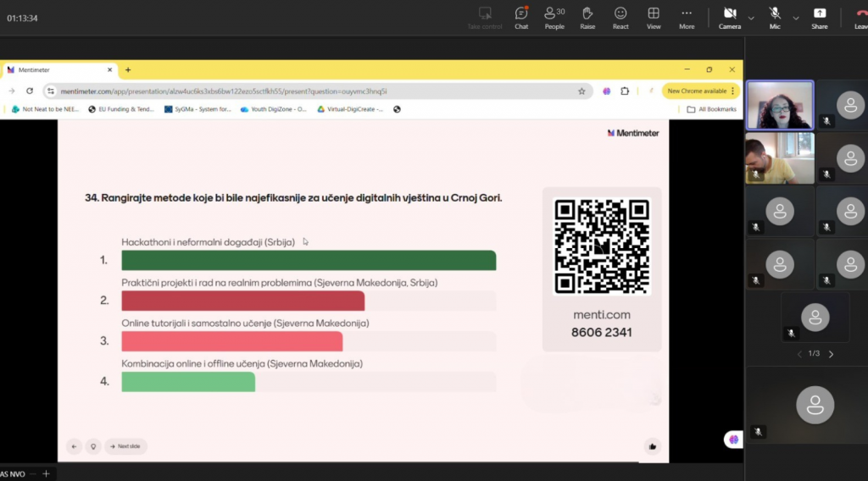Image resolution: width=868 pixels, height=481 pixels.
Task: Open the React emoji menu
Action: click(x=620, y=17)
